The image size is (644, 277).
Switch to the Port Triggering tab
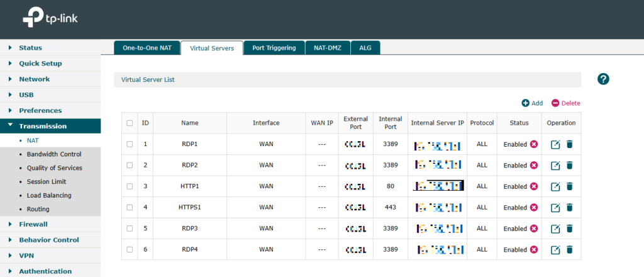pyautogui.click(x=274, y=48)
